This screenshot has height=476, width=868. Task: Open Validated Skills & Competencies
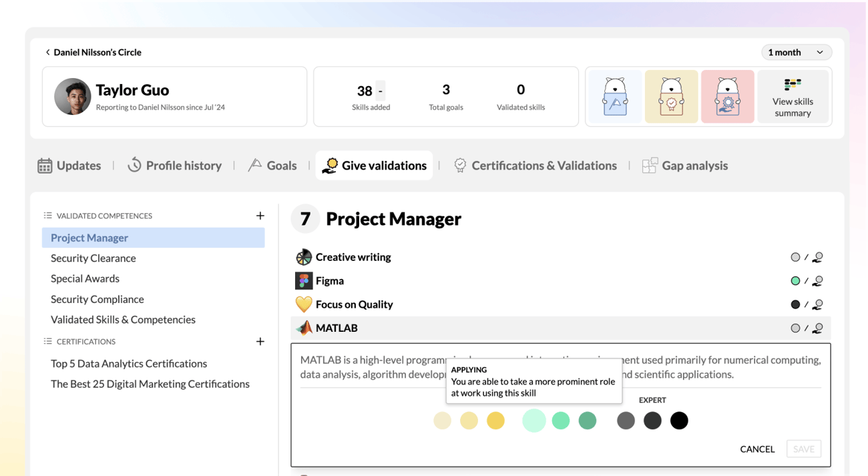123,320
